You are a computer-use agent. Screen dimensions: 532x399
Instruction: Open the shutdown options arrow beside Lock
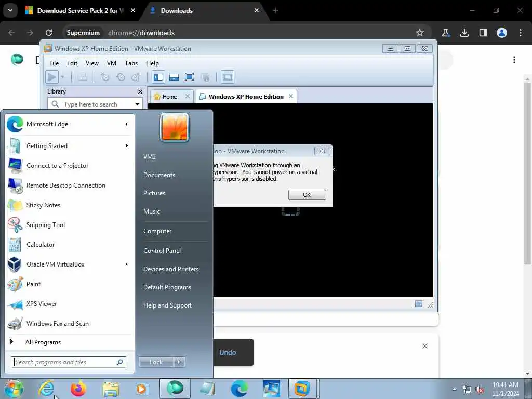[179, 362]
